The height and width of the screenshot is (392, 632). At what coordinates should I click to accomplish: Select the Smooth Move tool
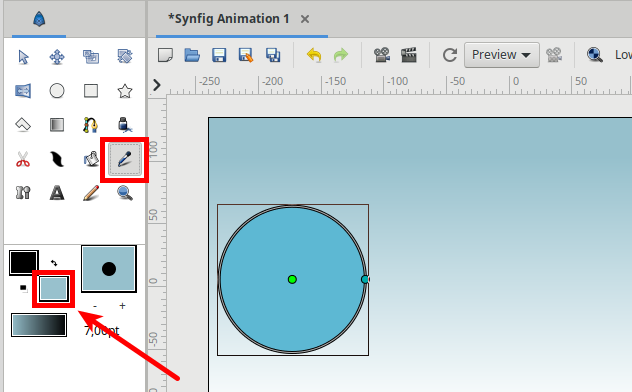tap(57, 57)
